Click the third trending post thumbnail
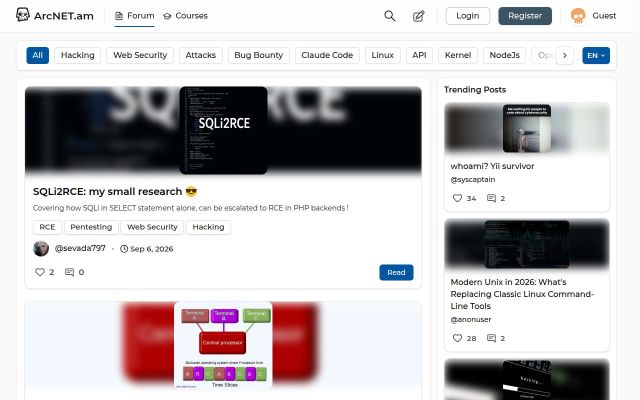Screen dimensions: 640x400 point(527,380)
